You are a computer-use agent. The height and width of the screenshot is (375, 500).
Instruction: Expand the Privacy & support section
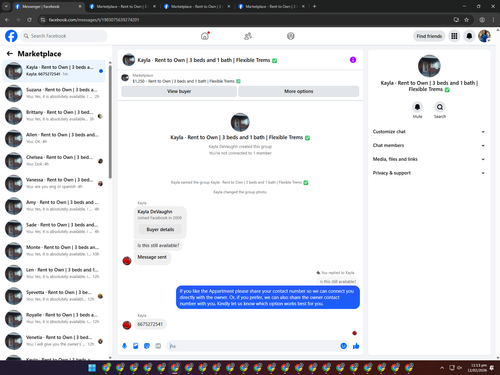point(429,173)
